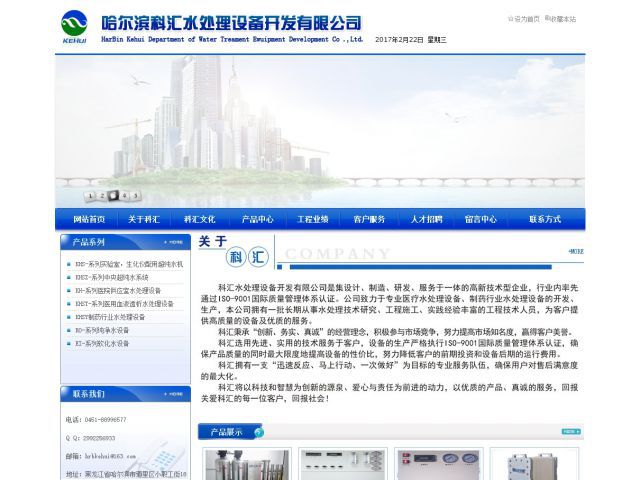The image size is (640, 480).
Task: Select banner slide number 1
Action: pos(89,196)
